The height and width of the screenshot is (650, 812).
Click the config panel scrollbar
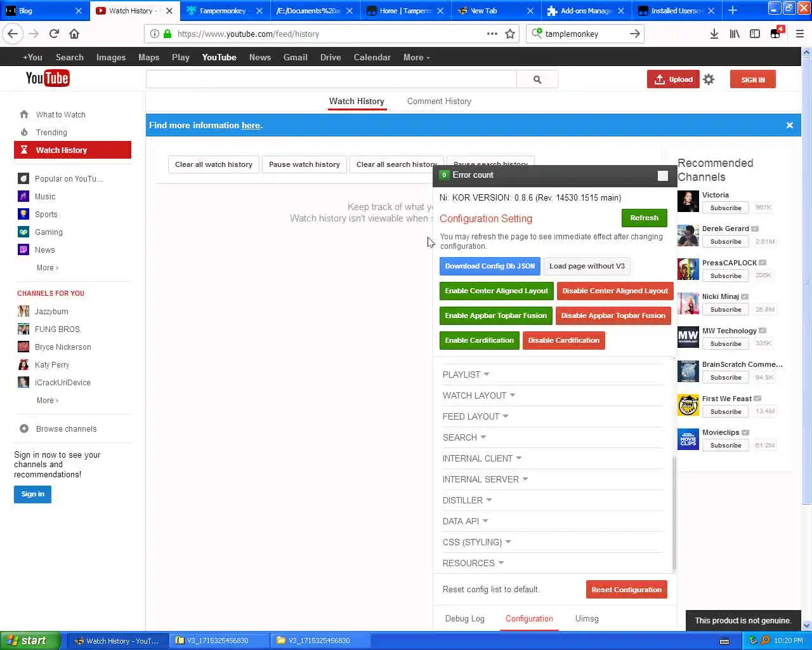(x=674, y=513)
